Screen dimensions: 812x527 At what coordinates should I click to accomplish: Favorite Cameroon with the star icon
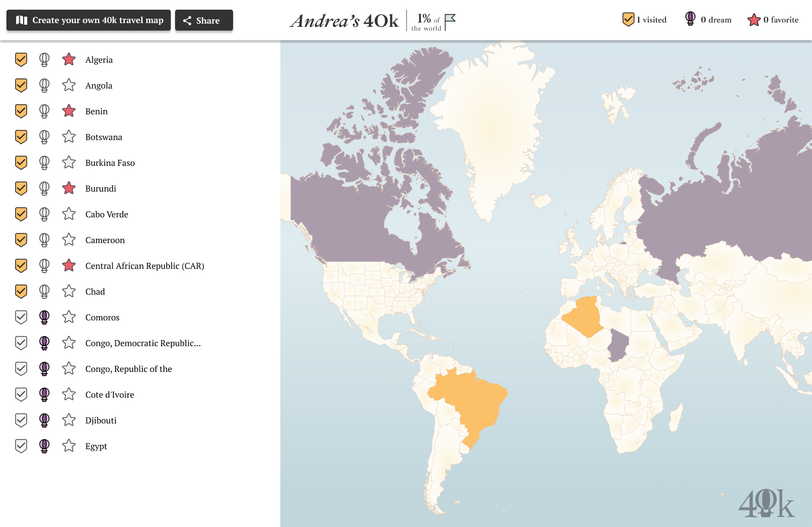tap(69, 239)
